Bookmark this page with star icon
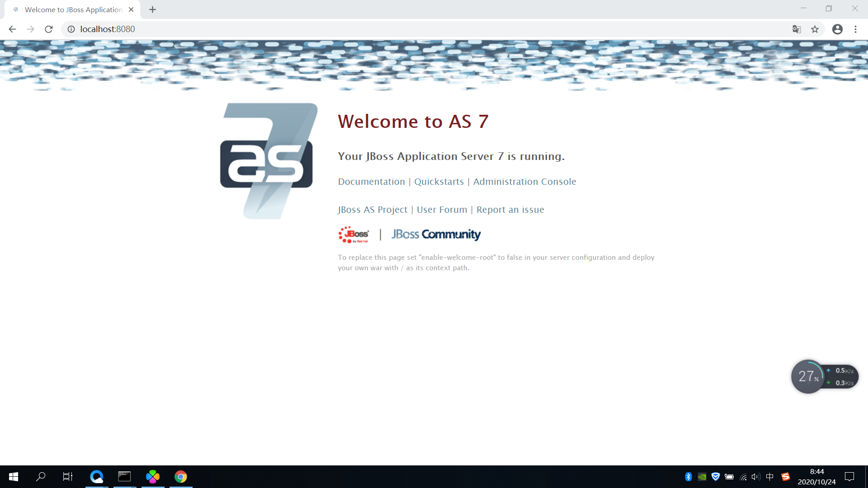Viewport: 868px width, 488px height. click(x=815, y=29)
